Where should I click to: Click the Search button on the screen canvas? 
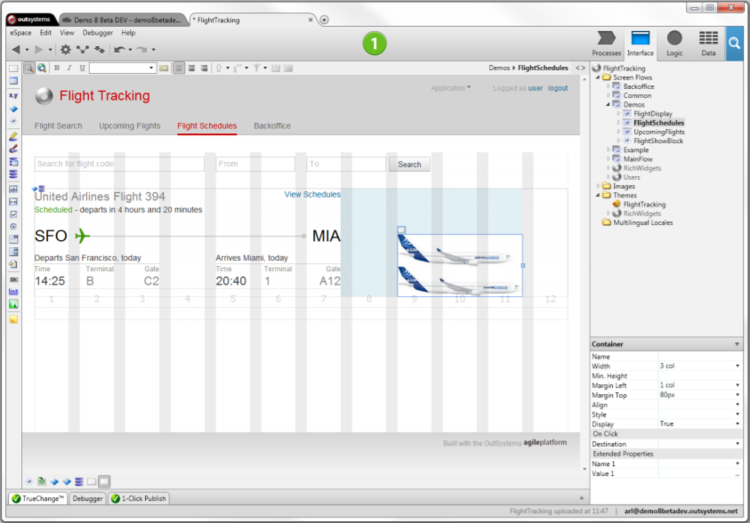(409, 164)
